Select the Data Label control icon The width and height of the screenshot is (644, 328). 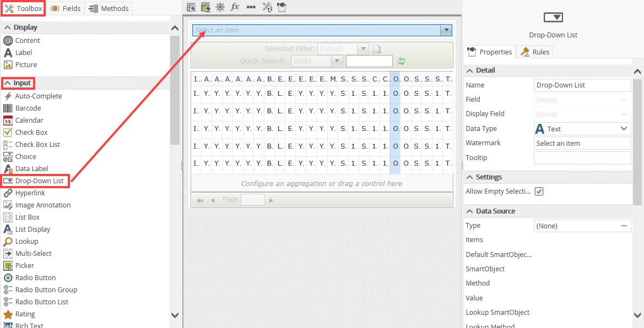coord(8,169)
